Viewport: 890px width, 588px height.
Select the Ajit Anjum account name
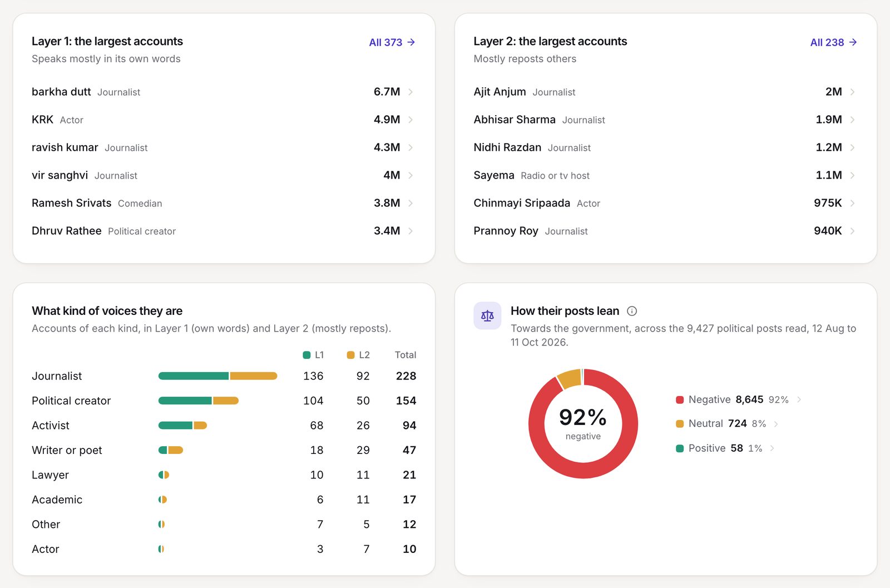click(500, 92)
